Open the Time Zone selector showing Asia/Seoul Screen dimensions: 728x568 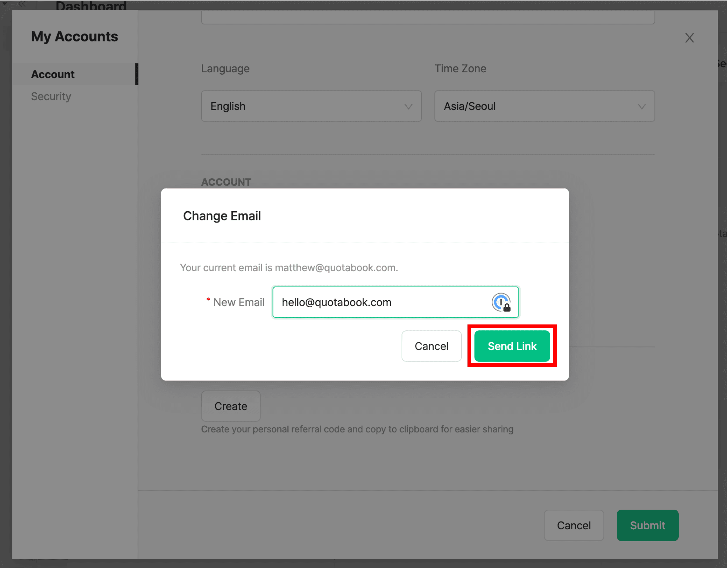pos(544,106)
